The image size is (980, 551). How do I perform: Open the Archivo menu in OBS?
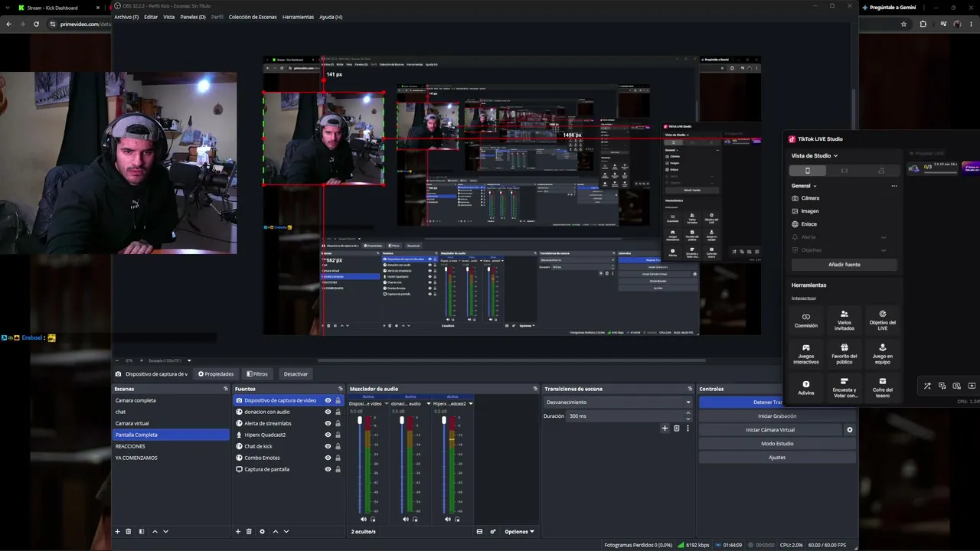pyautogui.click(x=126, y=17)
